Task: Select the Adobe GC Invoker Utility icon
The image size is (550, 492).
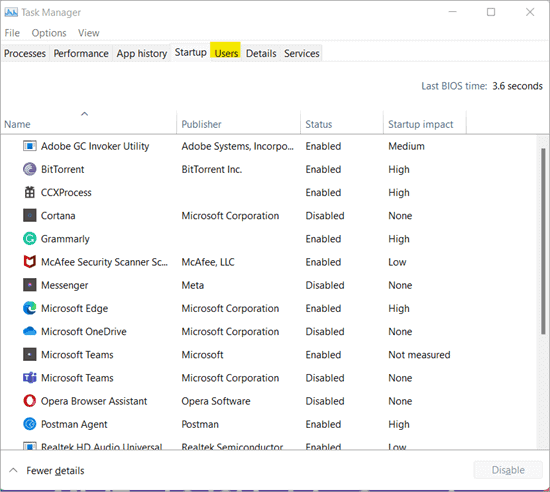Action: pyautogui.click(x=29, y=146)
